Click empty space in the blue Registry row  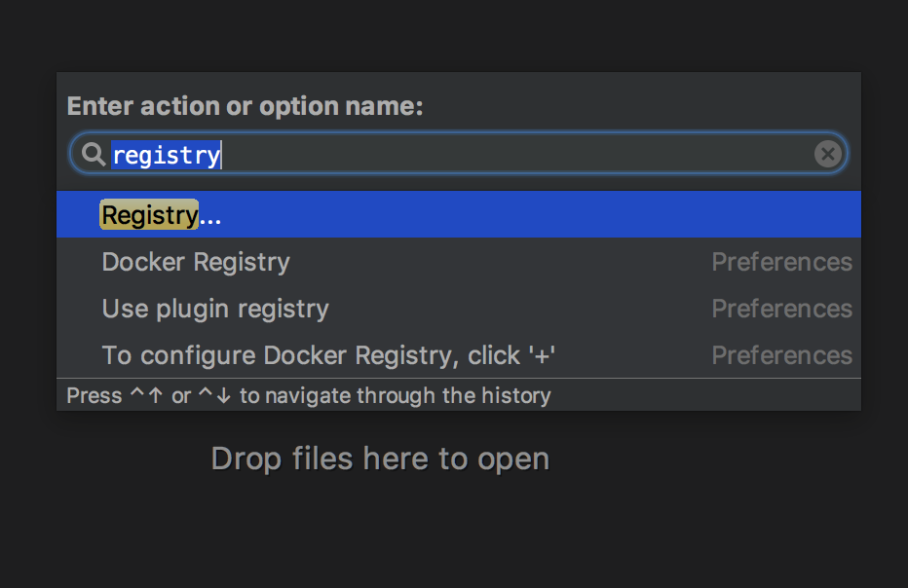[x=539, y=215]
